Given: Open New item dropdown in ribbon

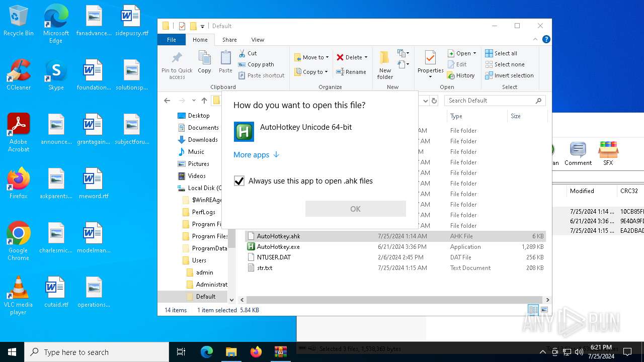Looking at the screenshot, I should pos(403,53).
